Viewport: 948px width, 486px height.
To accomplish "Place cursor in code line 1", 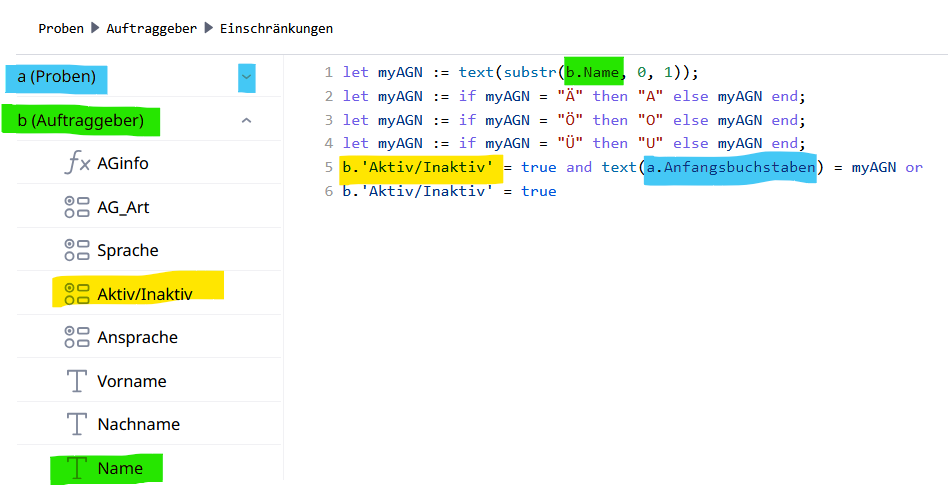I will 520,72.
